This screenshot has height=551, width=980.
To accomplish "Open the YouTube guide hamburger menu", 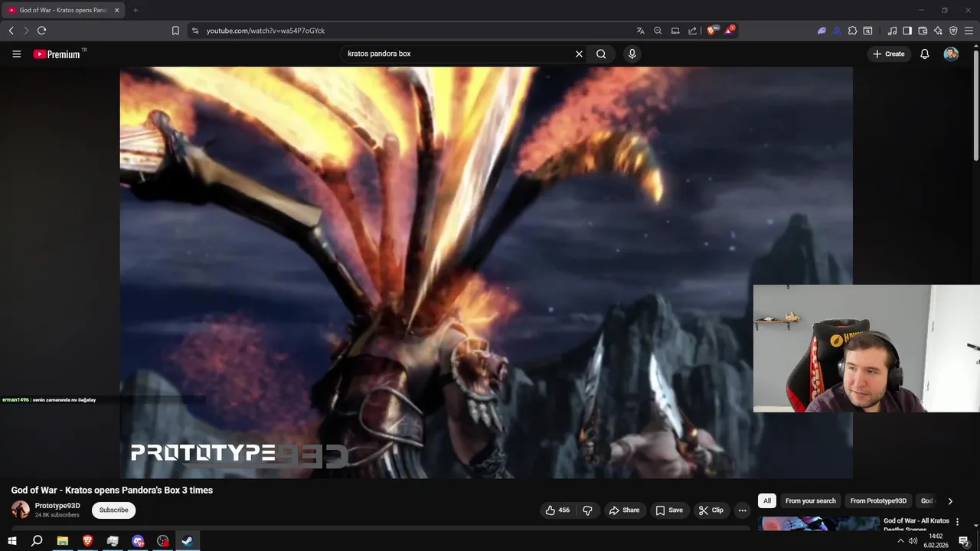I will tap(16, 54).
